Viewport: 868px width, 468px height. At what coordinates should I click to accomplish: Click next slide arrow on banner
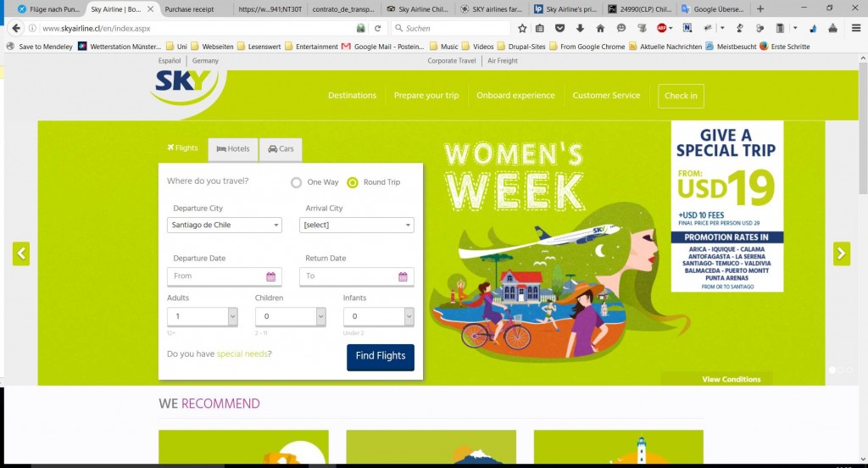click(842, 253)
